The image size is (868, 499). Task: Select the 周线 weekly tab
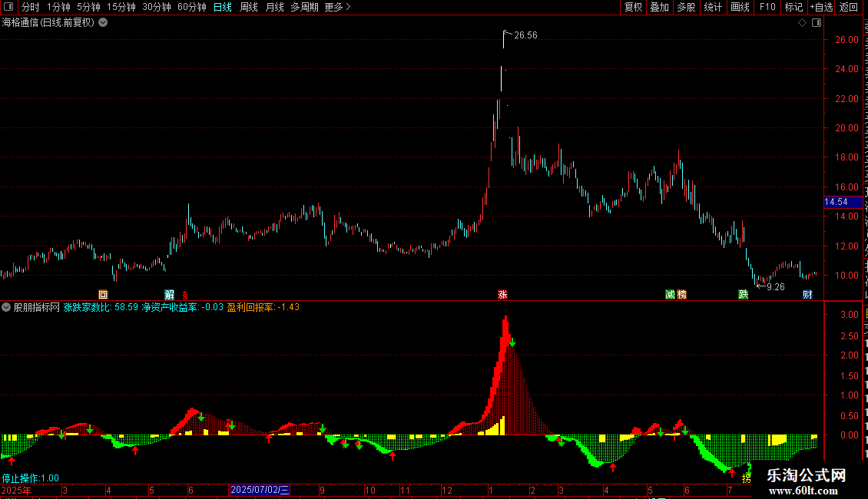pos(249,7)
